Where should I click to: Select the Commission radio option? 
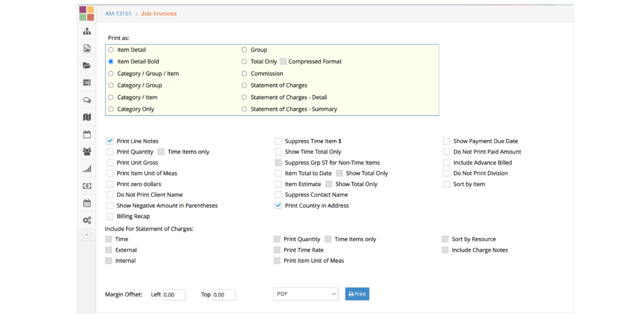coord(244,74)
